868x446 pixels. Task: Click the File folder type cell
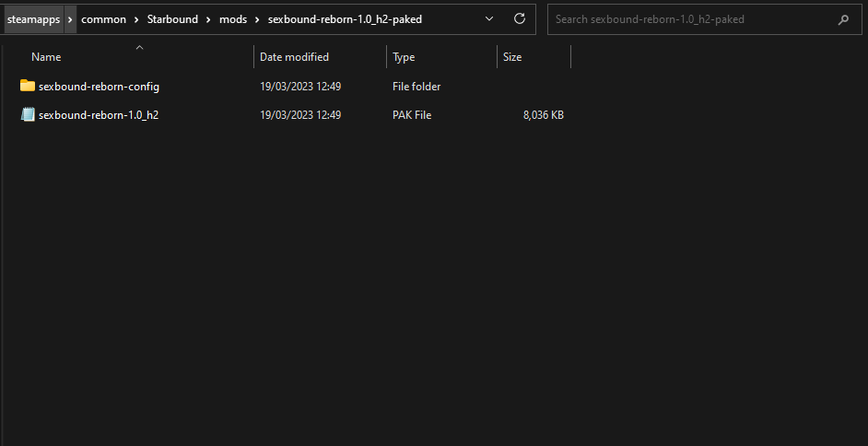pyautogui.click(x=416, y=87)
